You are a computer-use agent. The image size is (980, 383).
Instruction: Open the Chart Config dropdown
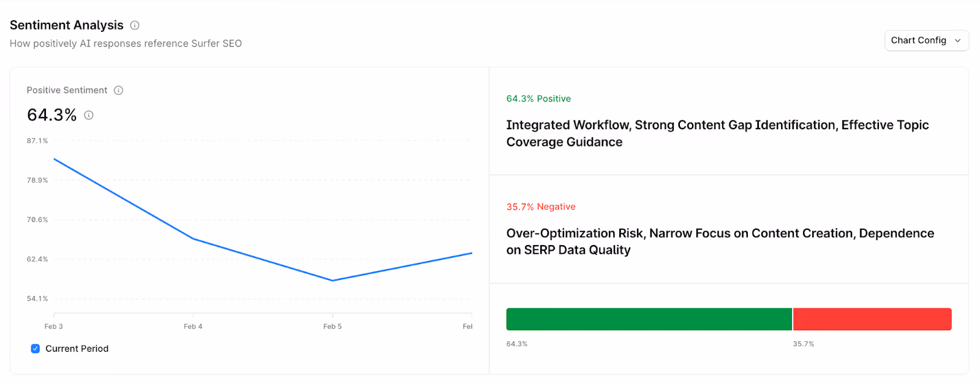927,40
